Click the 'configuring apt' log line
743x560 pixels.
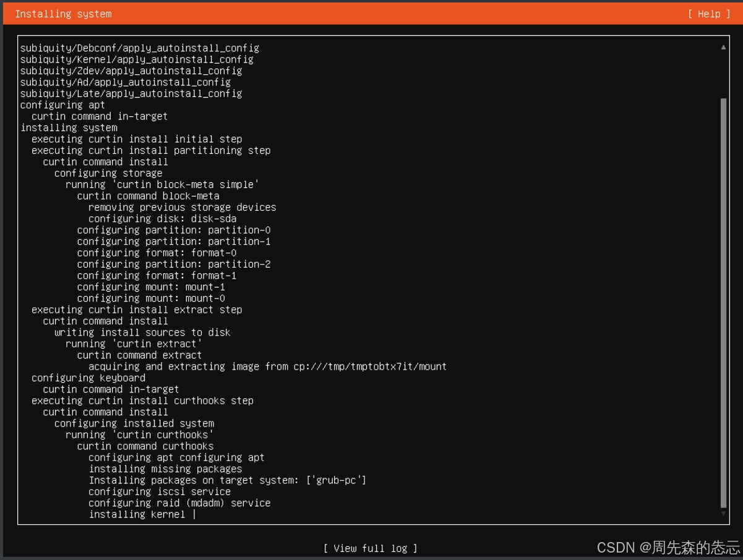pos(62,105)
